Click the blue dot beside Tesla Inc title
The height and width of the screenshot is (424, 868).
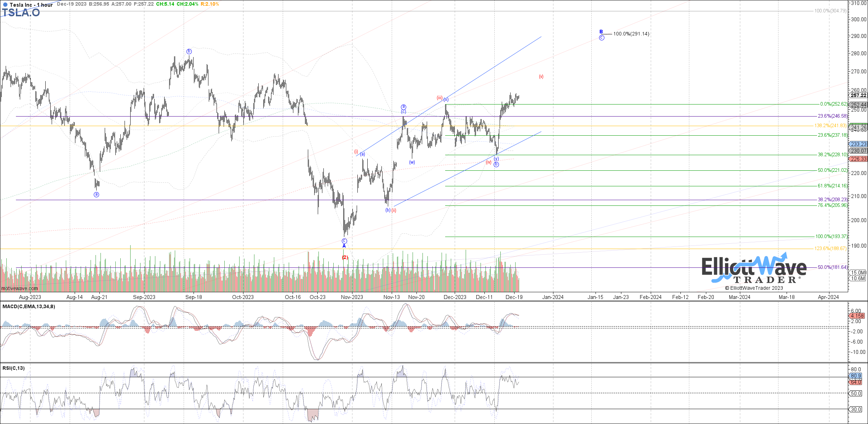pyautogui.click(x=5, y=5)
